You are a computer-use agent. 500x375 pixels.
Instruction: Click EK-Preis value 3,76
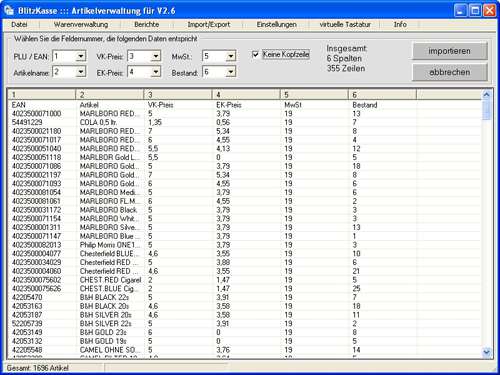(223, 350)
